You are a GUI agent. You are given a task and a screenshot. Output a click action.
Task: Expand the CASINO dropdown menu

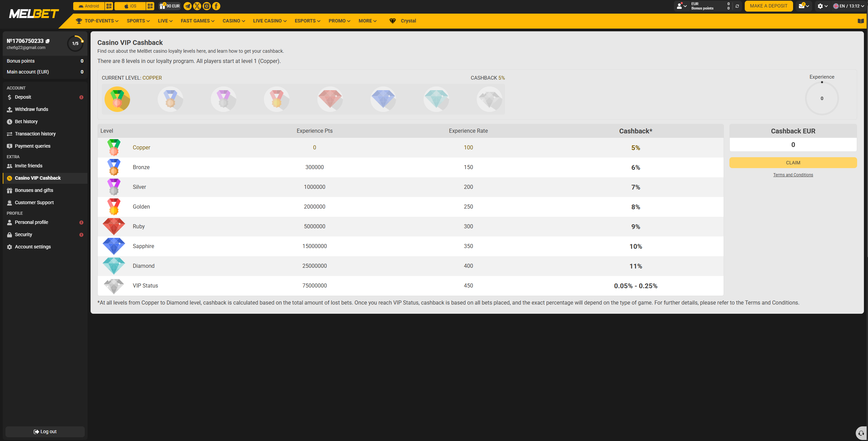point(234,21)
